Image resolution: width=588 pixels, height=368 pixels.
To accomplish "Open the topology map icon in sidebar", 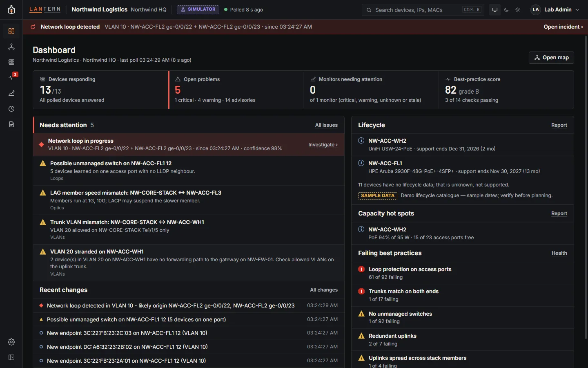I will [x=11, y=47].
